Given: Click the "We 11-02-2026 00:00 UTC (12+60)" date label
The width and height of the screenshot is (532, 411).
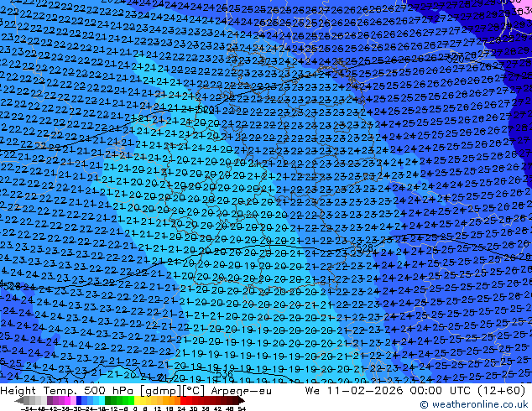Looking at the screenshot, I should [415, 391].
